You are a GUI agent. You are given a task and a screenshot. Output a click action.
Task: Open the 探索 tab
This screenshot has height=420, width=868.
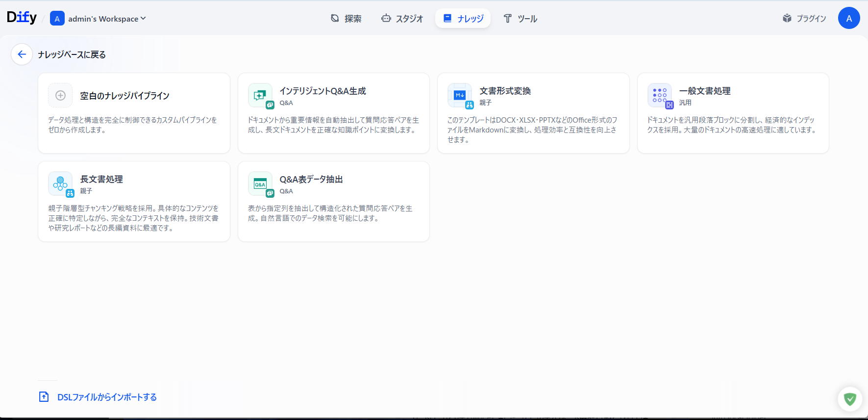(346, 19)
